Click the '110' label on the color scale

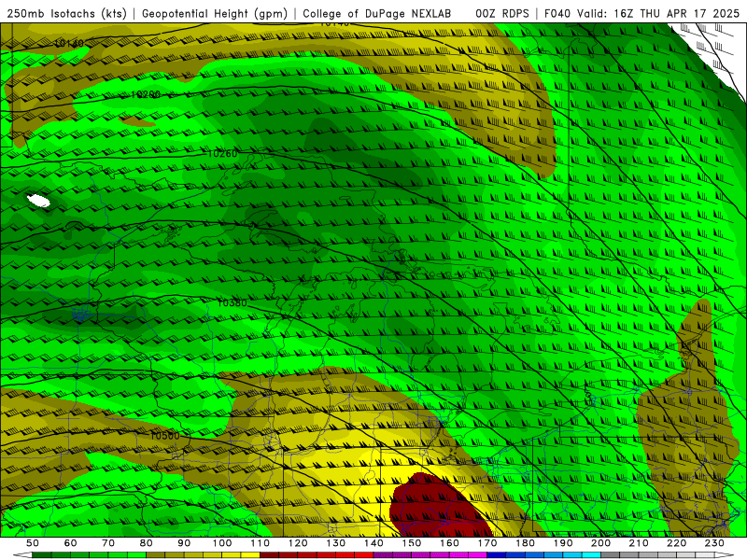261,543
